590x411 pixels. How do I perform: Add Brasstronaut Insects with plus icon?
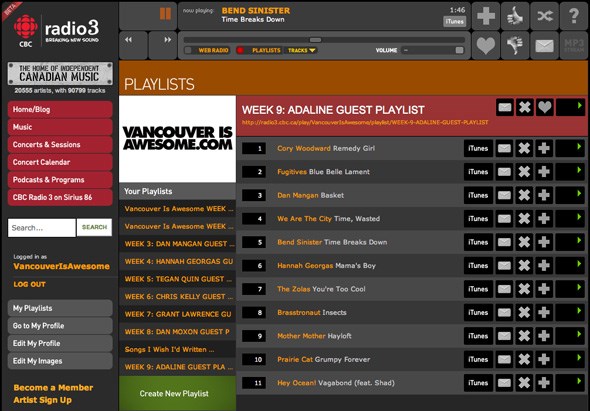544,312
